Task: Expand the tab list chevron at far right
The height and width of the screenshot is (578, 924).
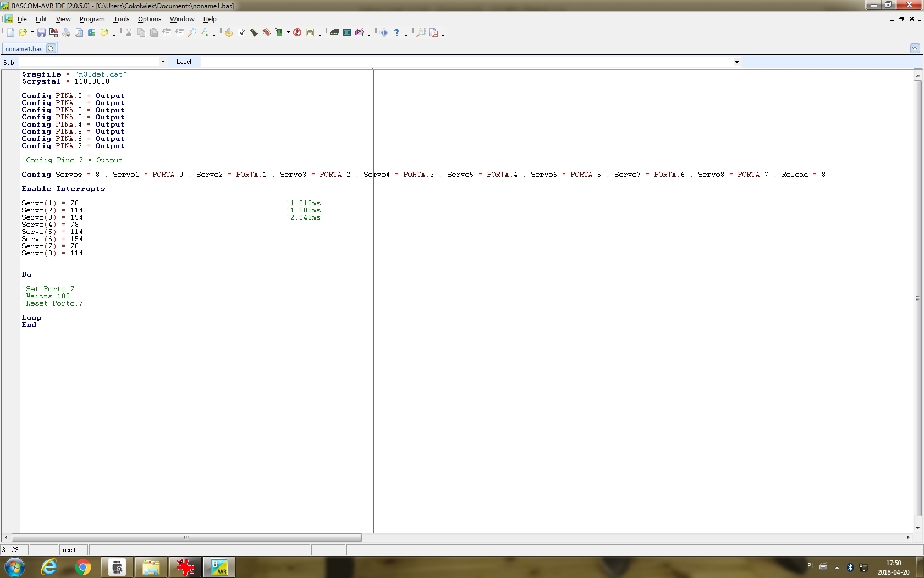Action: click(915, 48)
